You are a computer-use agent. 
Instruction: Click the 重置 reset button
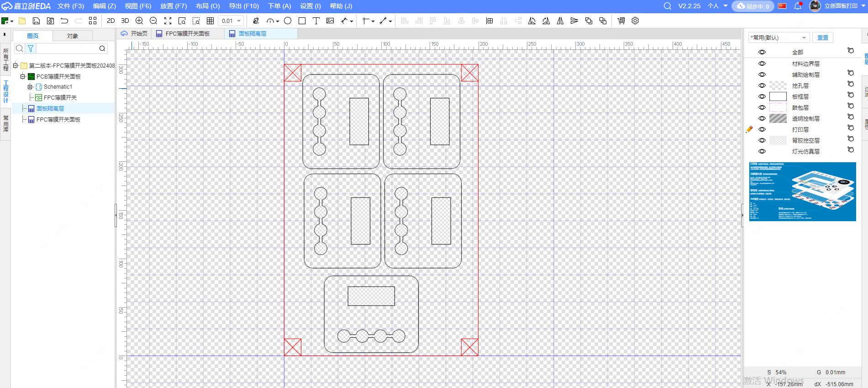coord(822,37)
